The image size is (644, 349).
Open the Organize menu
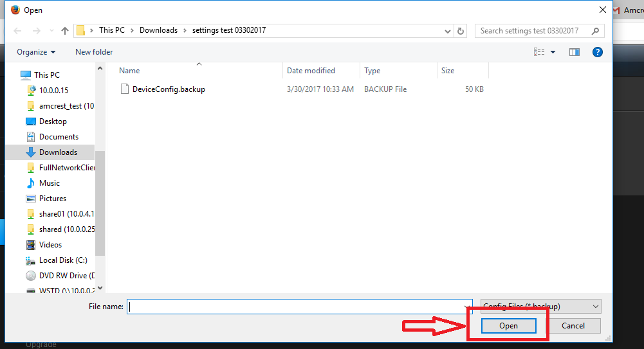tap(36, 52)
